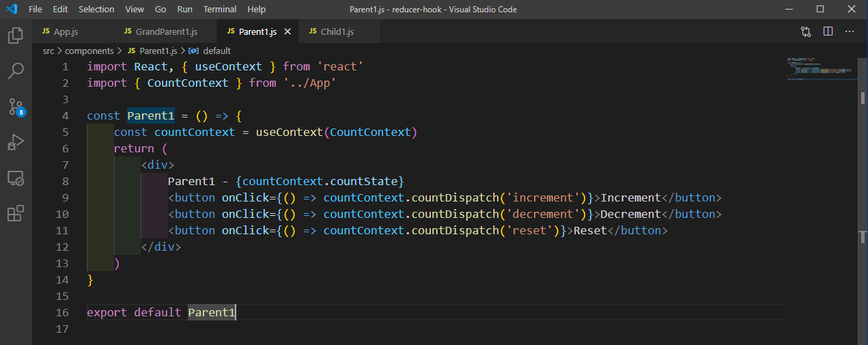Open the Edit menu
The image size is (868, 345).
(60, 9)
